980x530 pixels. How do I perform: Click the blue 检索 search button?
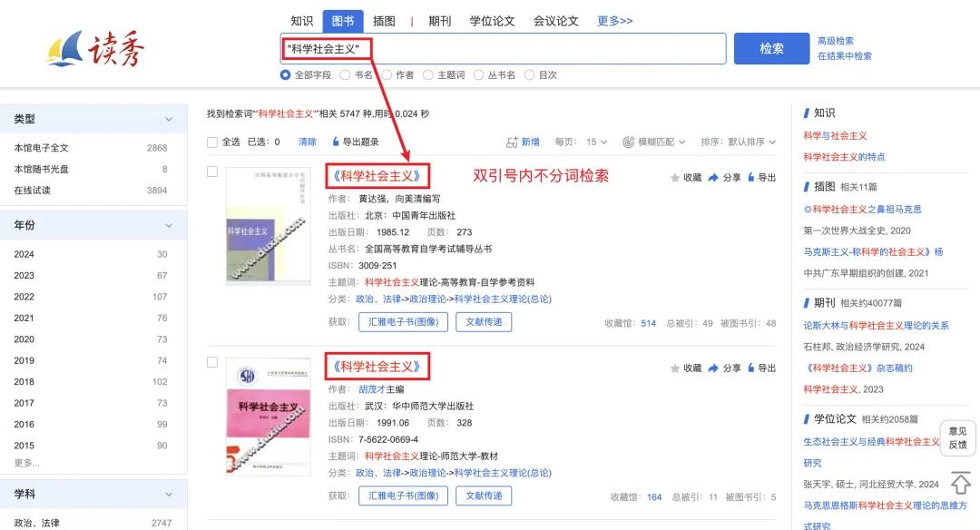pos(771,49)
